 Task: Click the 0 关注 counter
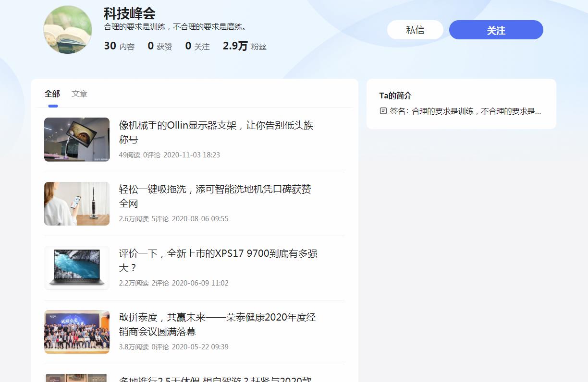point(197,46)
